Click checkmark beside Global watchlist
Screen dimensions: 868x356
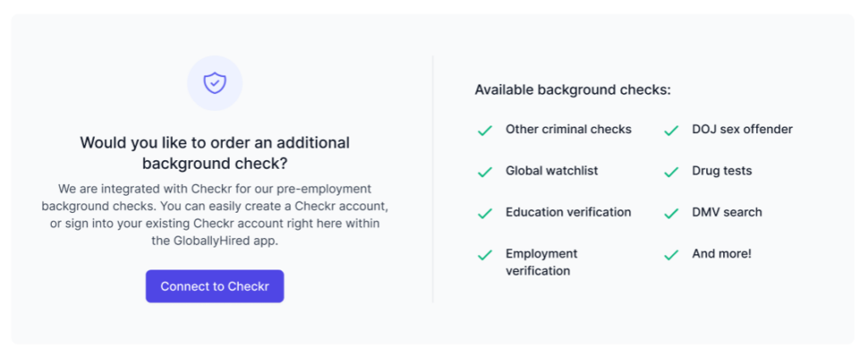[x=485, y=171]
